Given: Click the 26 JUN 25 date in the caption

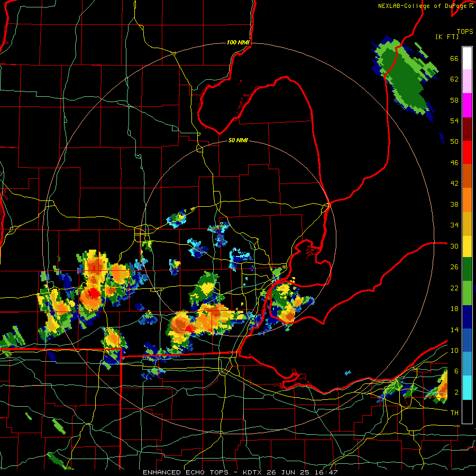Looking at the screenshot, I should [288, 472].
